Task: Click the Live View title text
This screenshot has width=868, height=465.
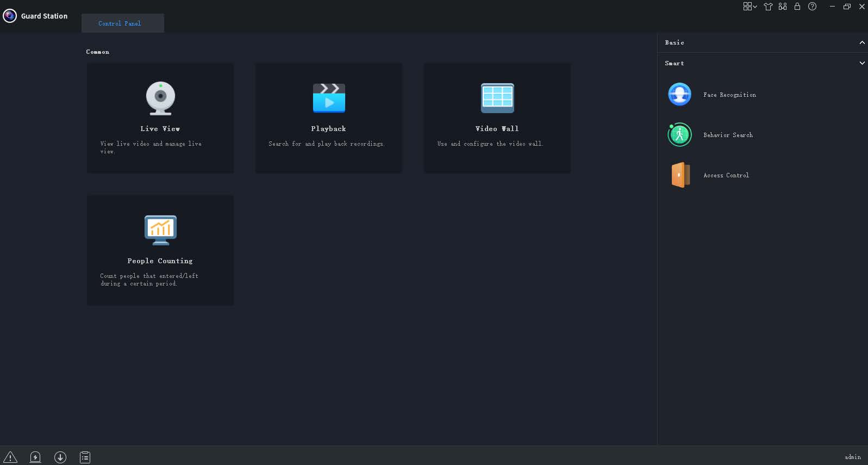Action: tap(160, 129)
